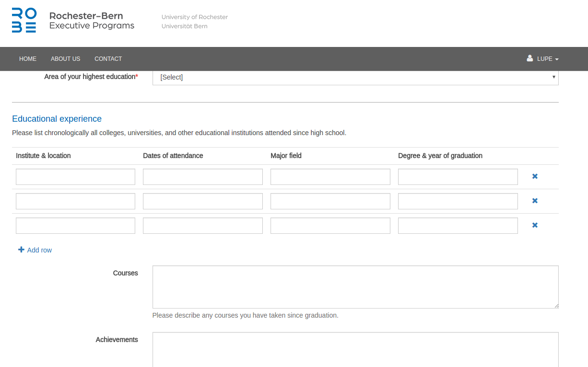Click the Major field column header
Viewport: 588px width, 367px height.
click(x=286, y=156)
